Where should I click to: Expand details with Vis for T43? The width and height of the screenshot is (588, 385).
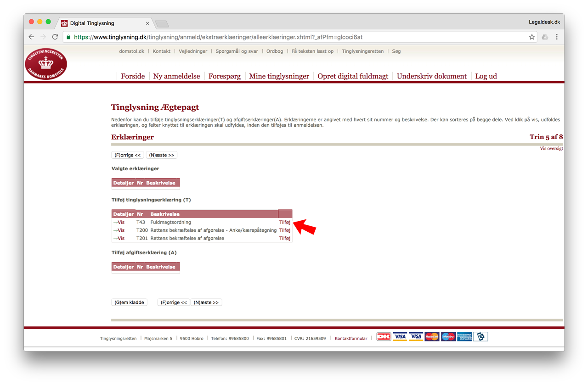[119, 222]
